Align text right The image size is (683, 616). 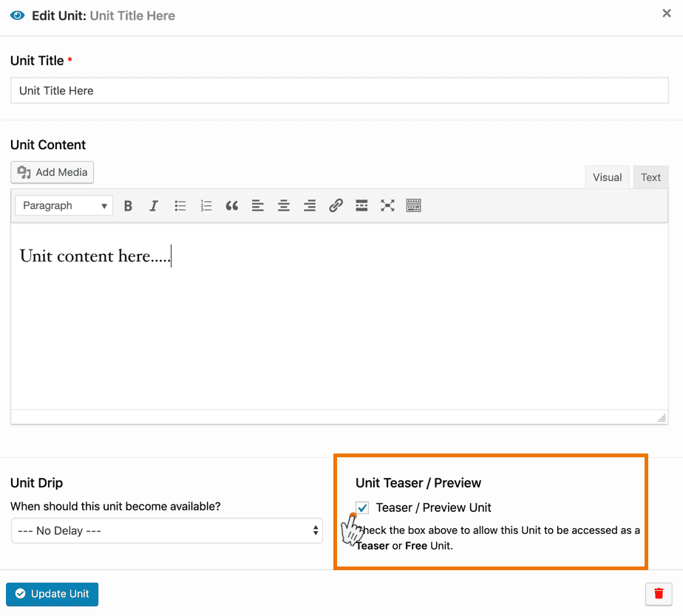click(x=310, y=205)
